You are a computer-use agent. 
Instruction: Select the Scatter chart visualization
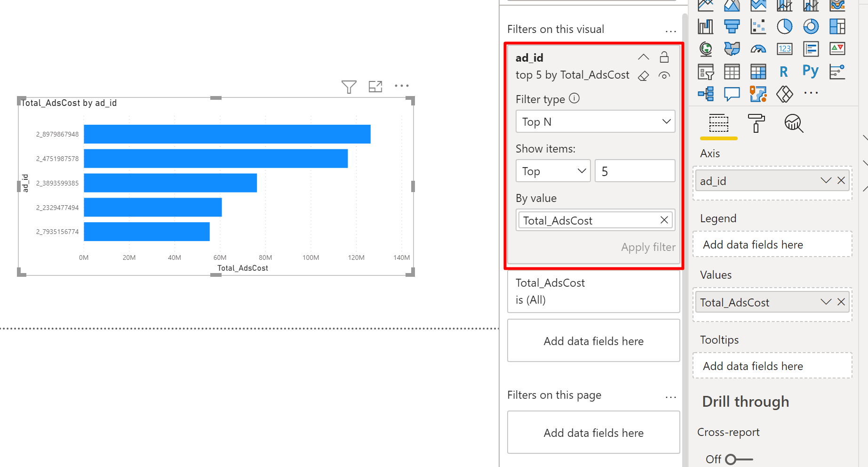758,26
